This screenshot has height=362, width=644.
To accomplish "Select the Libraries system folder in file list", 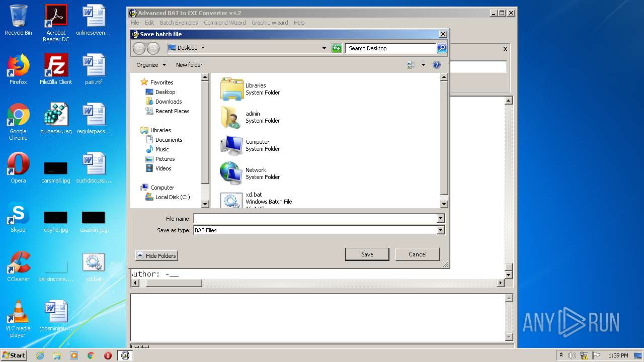I will point(250,89).
